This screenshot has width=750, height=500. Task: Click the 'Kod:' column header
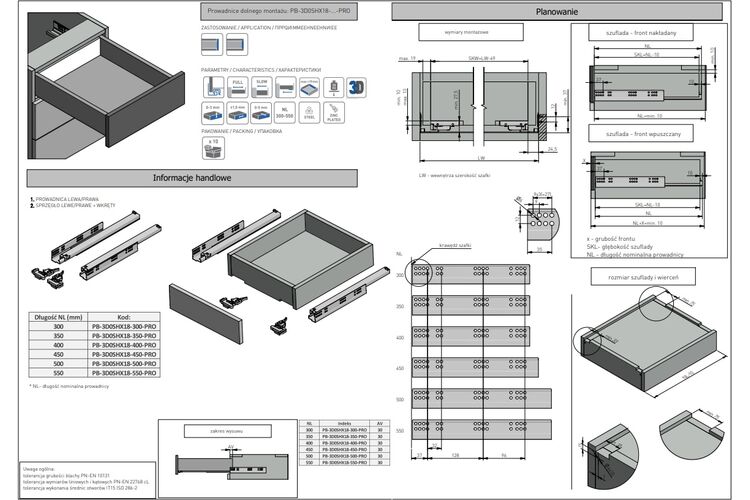point(124,317)
